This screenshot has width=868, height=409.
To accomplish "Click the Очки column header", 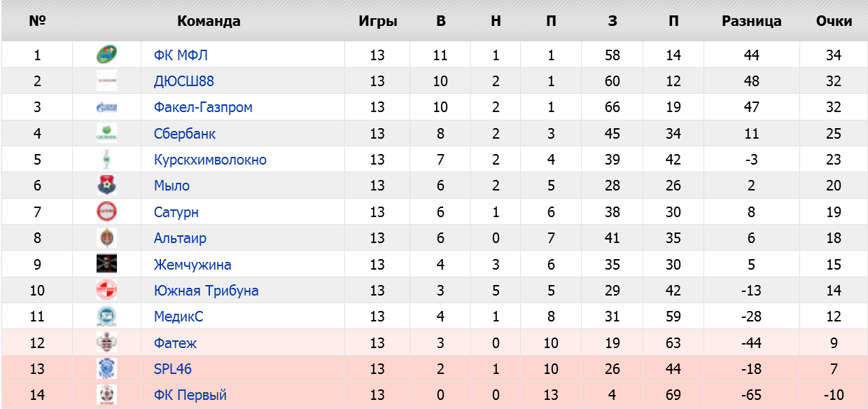I will point(834,21).
